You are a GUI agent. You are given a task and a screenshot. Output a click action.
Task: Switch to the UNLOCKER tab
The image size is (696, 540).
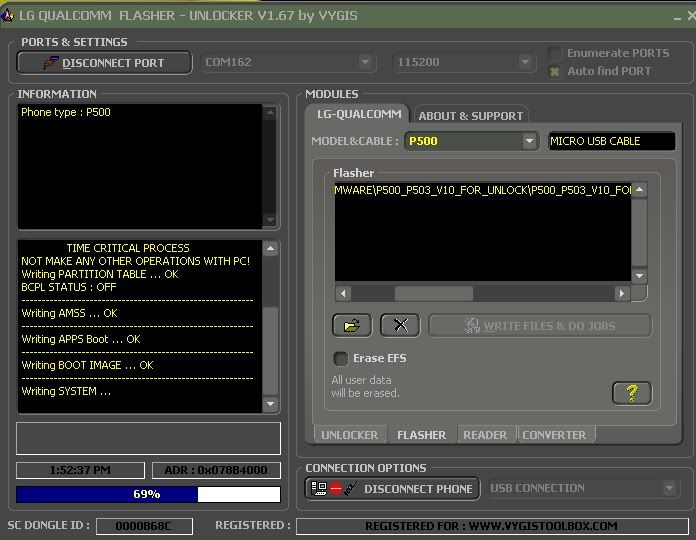coord(349,435)
